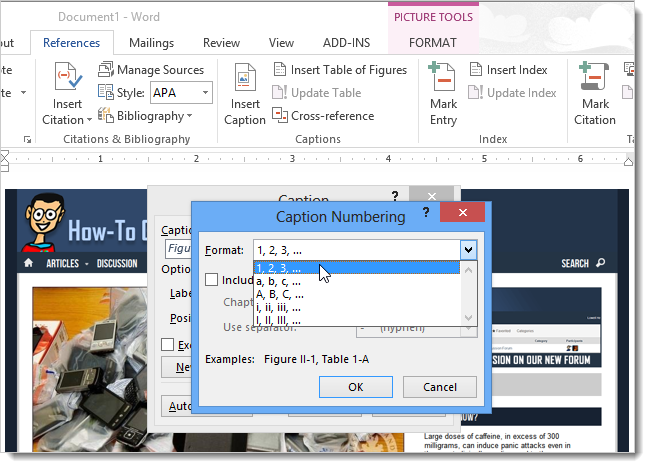Select format 'i, ii, iii, ...' from the list
The width and height of the screenshot is (650, 468).
tap(357, 308)
